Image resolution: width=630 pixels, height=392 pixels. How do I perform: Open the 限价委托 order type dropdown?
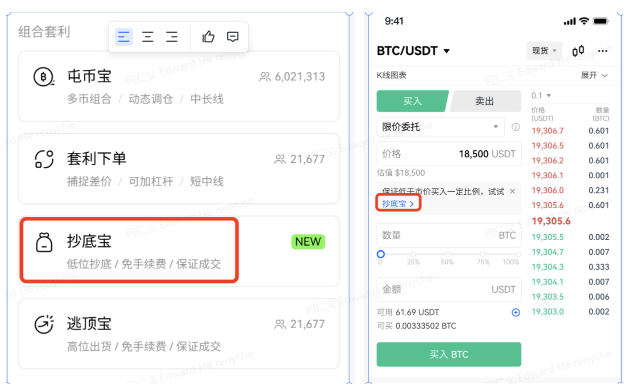coord(441,127)
